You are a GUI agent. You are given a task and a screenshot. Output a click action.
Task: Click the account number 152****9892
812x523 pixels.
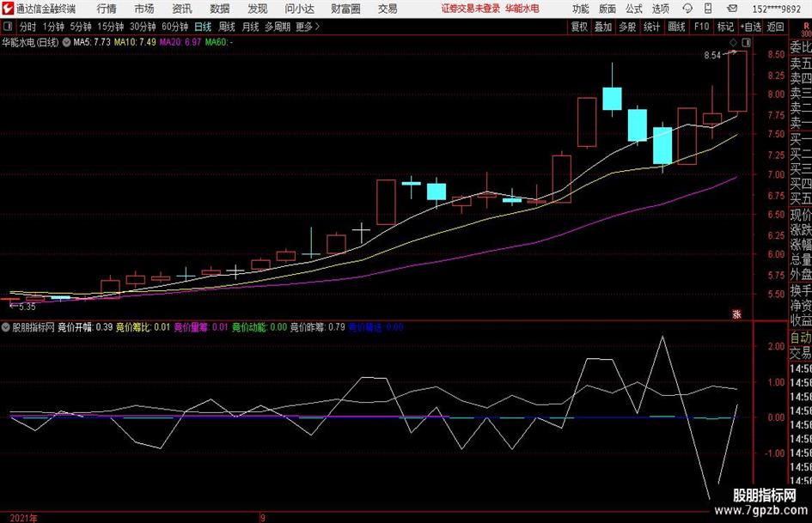click(x=776, y=9)
